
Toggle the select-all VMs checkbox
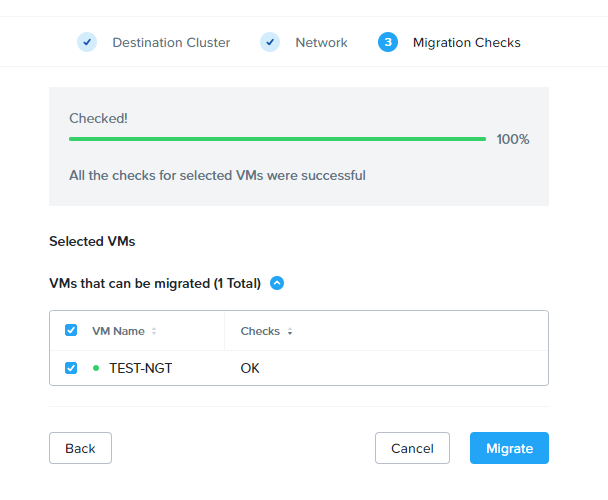pyautogui.click(x=71, y=330)
